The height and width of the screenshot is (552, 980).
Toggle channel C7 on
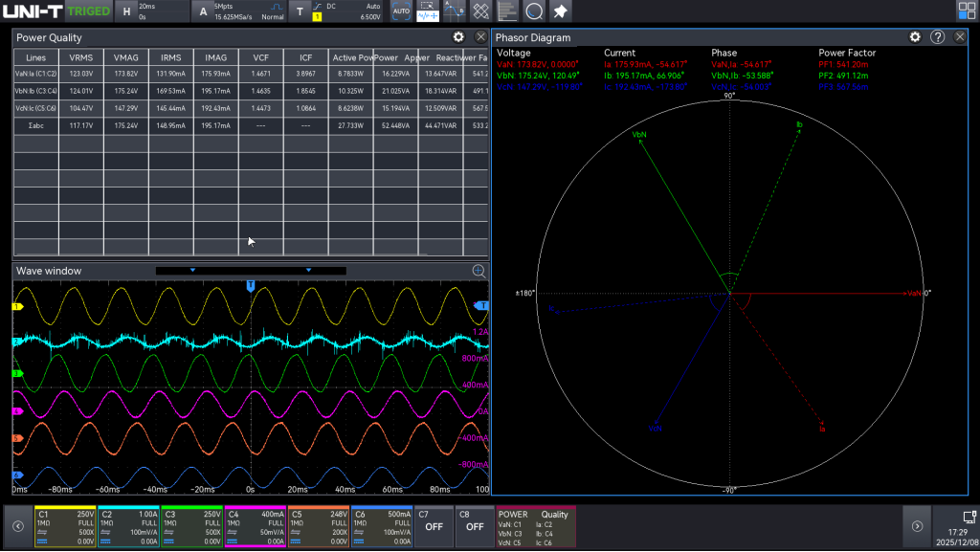coord(434,526)
